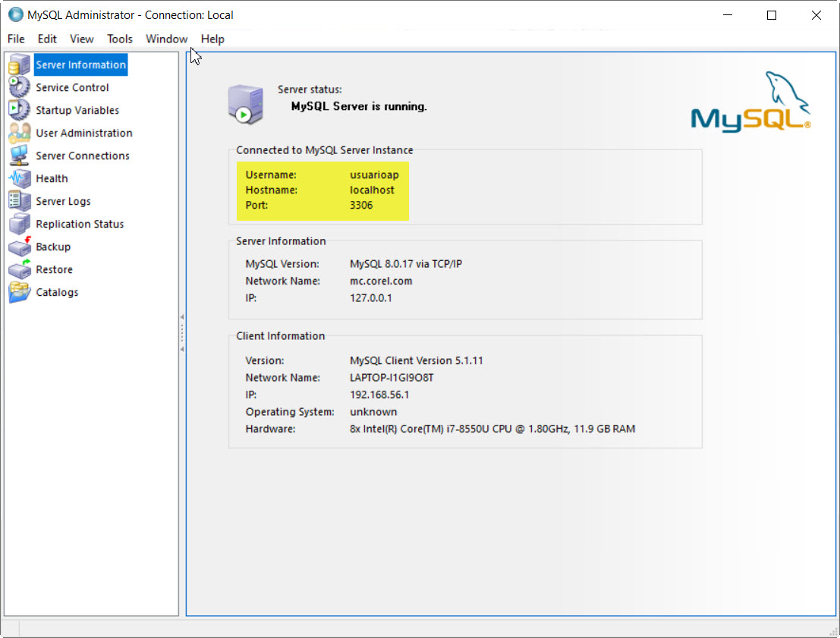
Task: Click the network name mc.corel.com
Action: point(381,281)
